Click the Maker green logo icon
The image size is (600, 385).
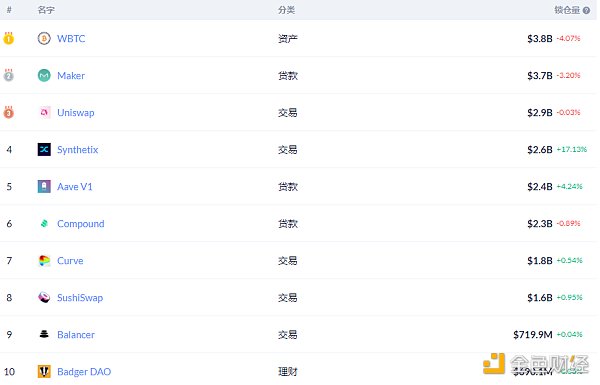44,75
